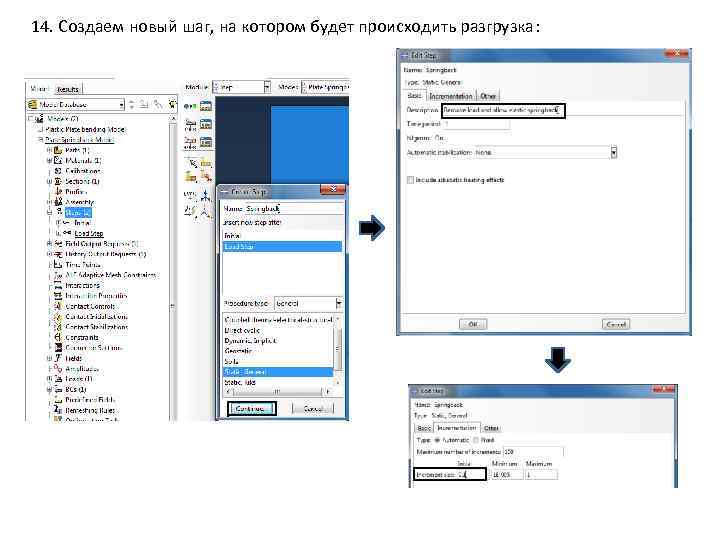Click the Create History Output toolbox icon
720x540 pixels.
tap(190, 142)
